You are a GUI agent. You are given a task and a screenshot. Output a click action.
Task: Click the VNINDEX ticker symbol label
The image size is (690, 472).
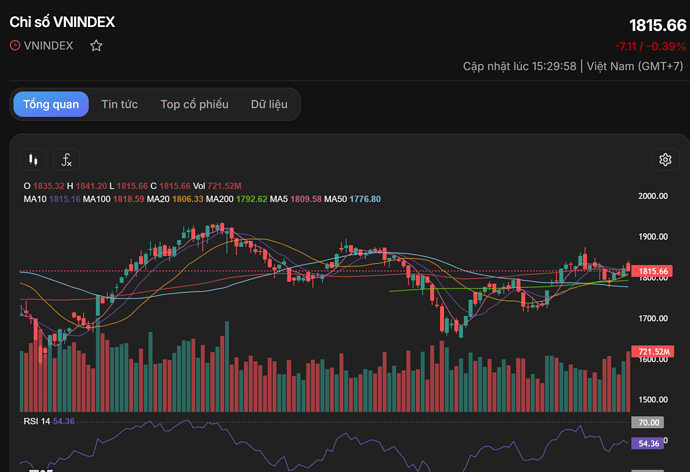pos(48,46)
